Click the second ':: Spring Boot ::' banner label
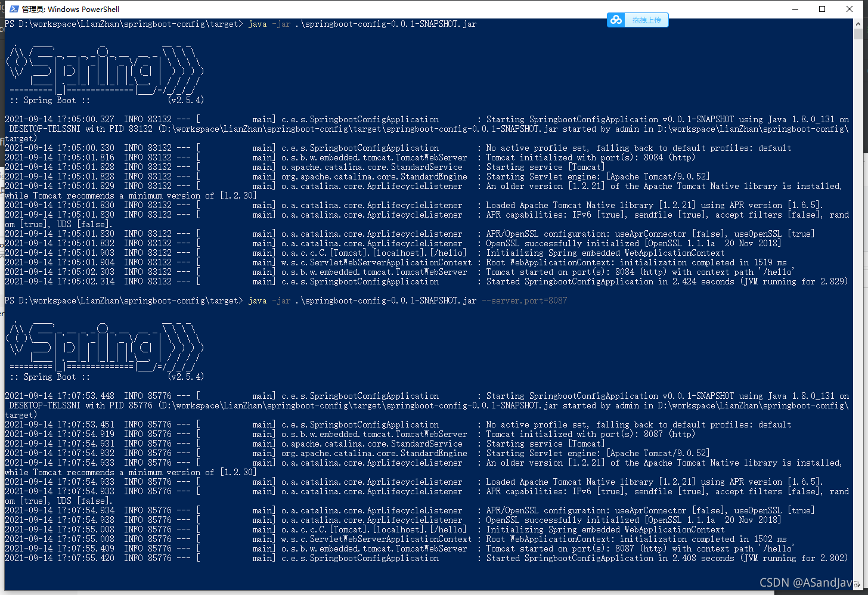Image resolution: width=868 pixels, height=595 pixels. click(50, 377)
